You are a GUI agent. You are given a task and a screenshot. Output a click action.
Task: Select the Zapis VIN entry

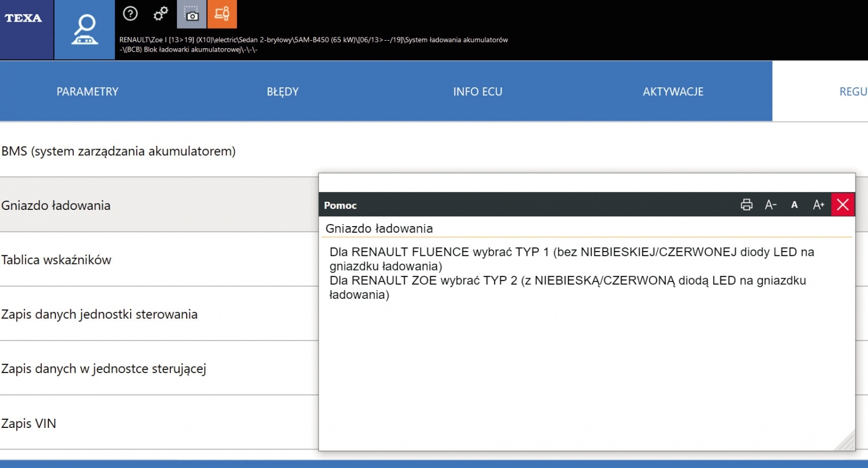29,424
